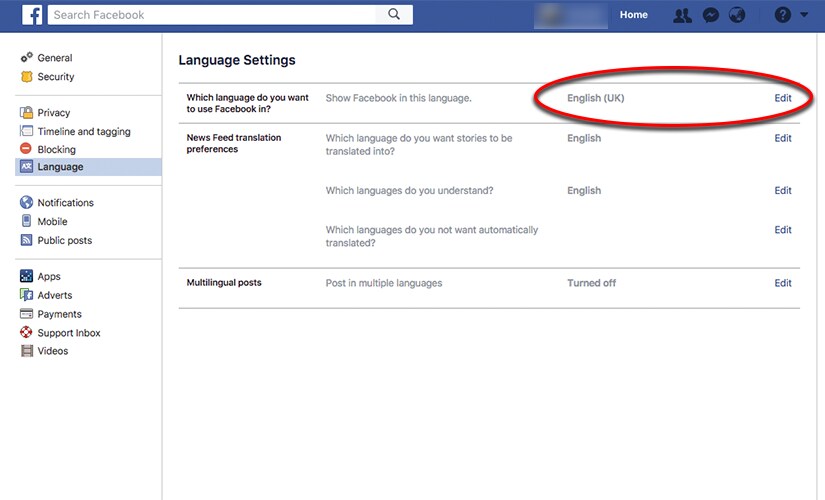Click the Payments card icon

pos(26,314)
